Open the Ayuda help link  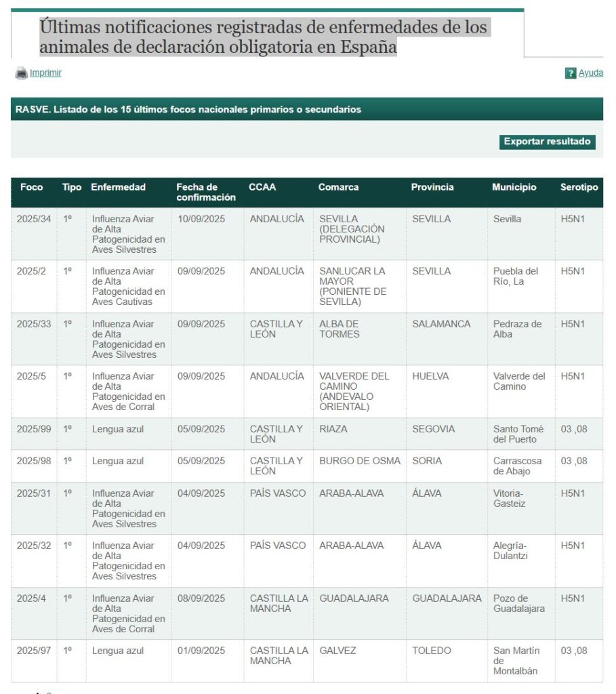tap(590, 73)
